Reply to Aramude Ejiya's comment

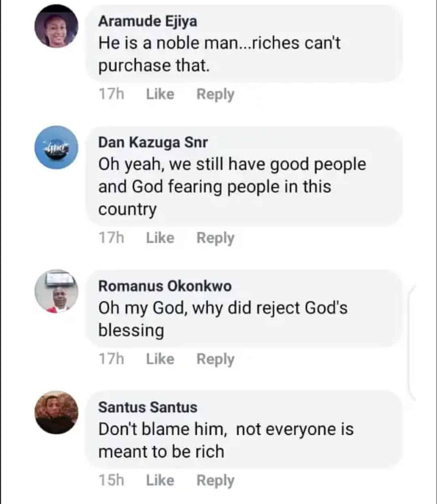click(x=215, y=94)
